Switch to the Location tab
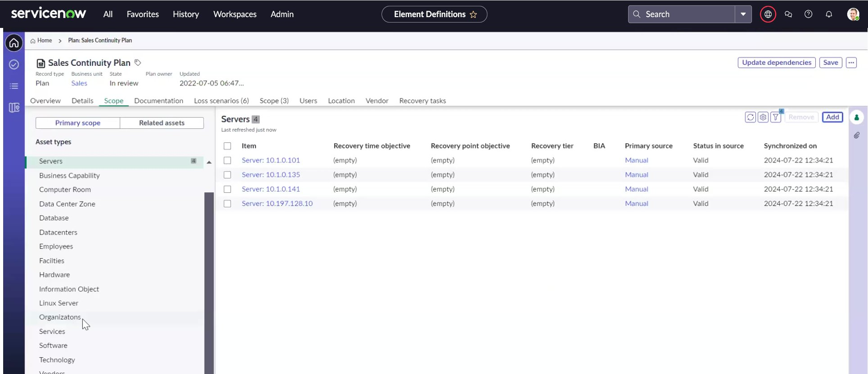Screen dimensions: 868x374 (341, 101)
